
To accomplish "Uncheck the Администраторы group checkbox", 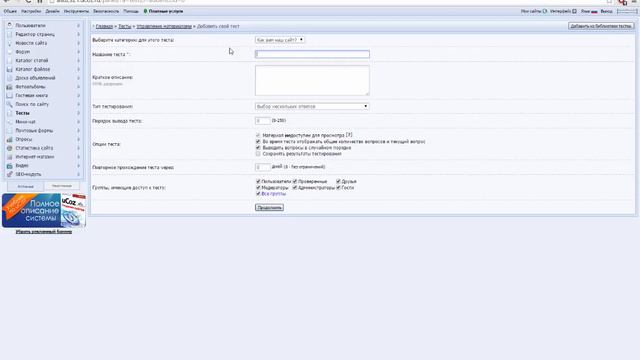I will [295, 188].
